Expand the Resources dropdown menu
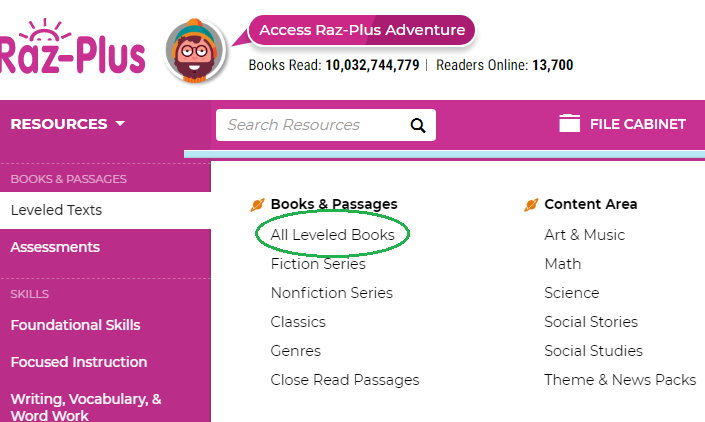This screenshot has height=422, width=705. 68,124
